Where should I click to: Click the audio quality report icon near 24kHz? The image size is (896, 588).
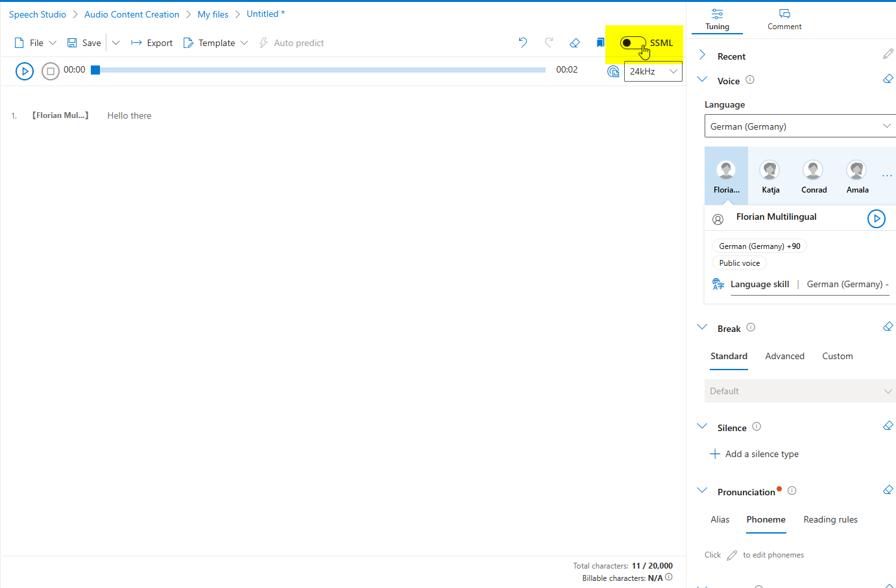coord(613,71)
